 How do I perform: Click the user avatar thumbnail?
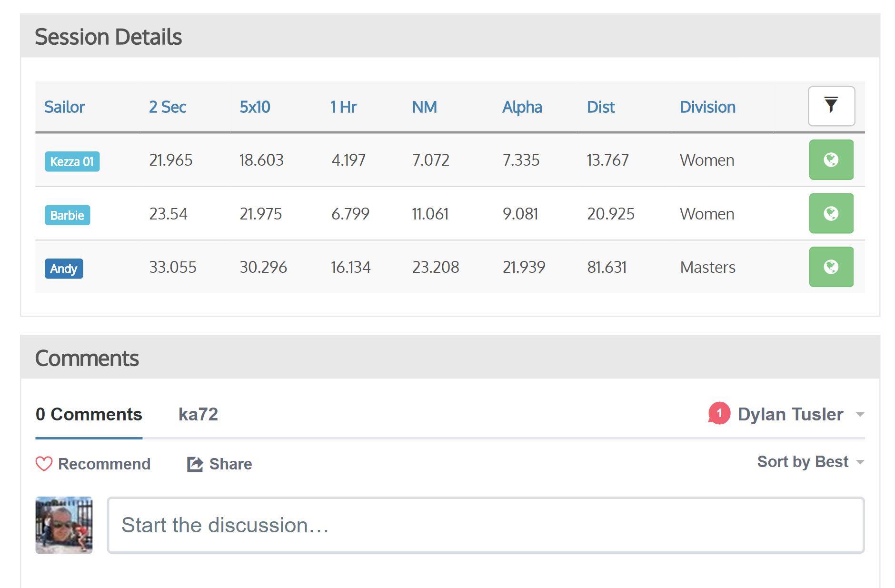coord(64,525)
